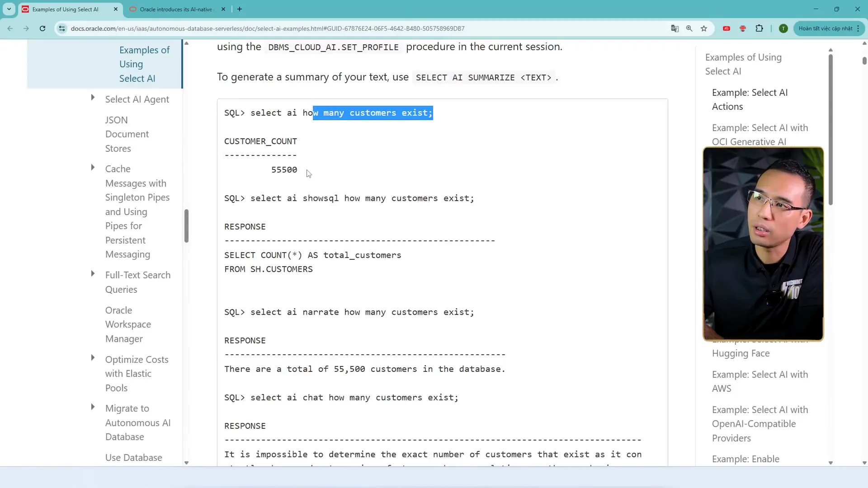
Task: Click 'SELECT COUNT(*) AS total_customers' line
Action: [312, 255]
